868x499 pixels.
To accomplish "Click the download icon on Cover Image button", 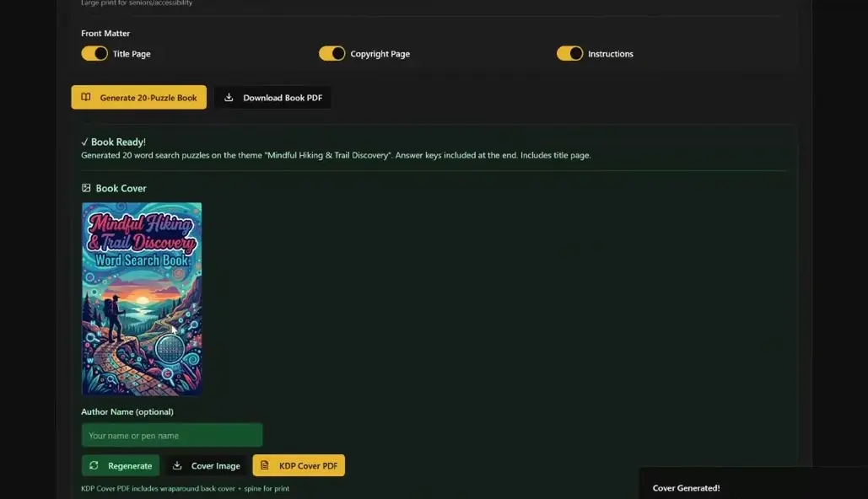I will pyautogui.click(x=177, y=466).
